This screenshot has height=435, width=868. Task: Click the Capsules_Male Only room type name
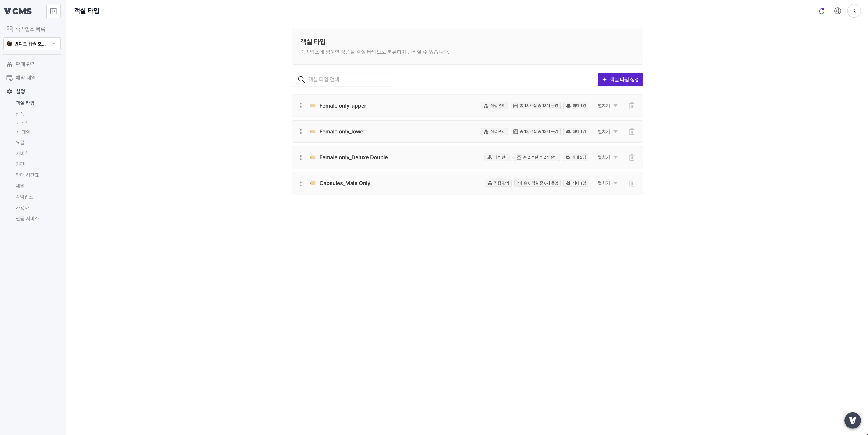pyautogui.click(x=344, y=183)
